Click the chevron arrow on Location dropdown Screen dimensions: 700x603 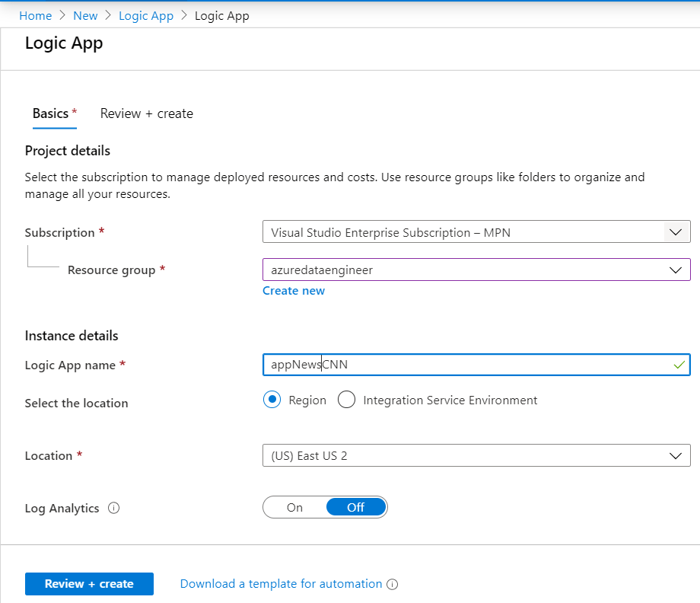click(675, 456)
